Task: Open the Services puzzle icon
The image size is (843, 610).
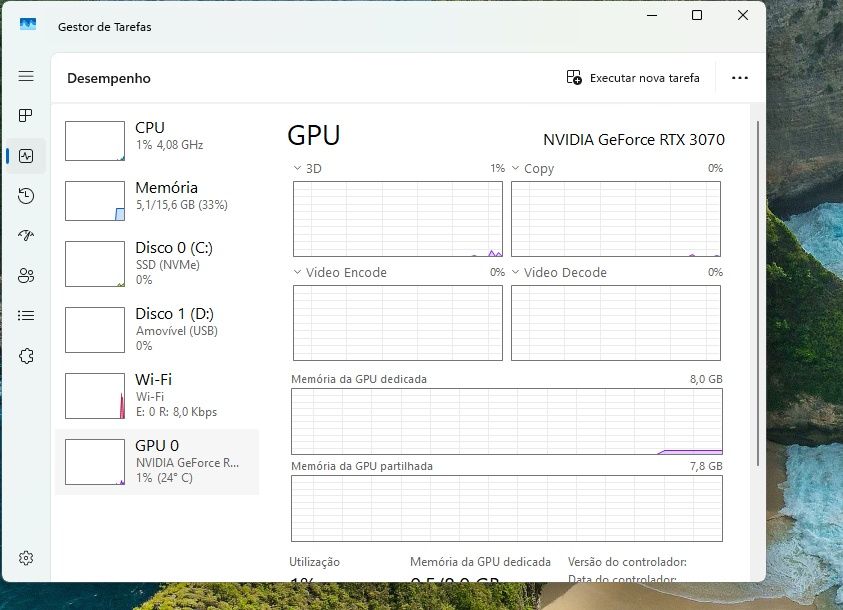Action: point(26,356)
